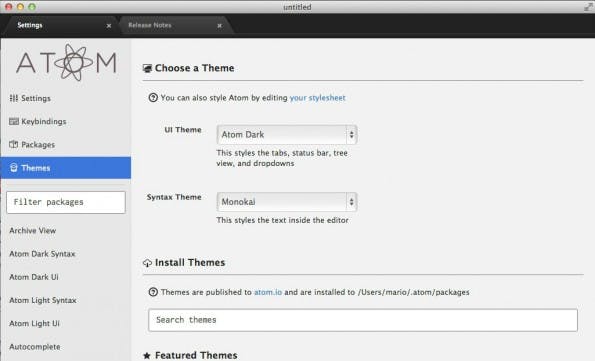Image resolution: width=595 pixels, height=361 pixels.
Task: Close the Release Notes tab
Action: coord(219,25)
